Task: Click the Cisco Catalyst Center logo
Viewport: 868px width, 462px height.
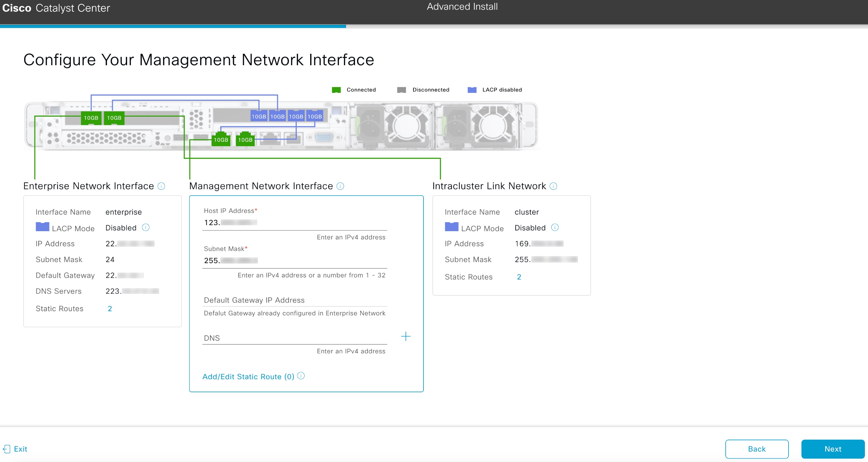Action: (x=56, y=8)
